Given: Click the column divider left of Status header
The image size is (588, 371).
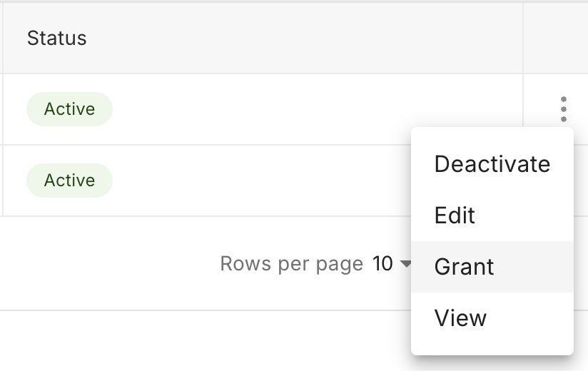Looking at the screenshot, I should [x=3, y=38].
